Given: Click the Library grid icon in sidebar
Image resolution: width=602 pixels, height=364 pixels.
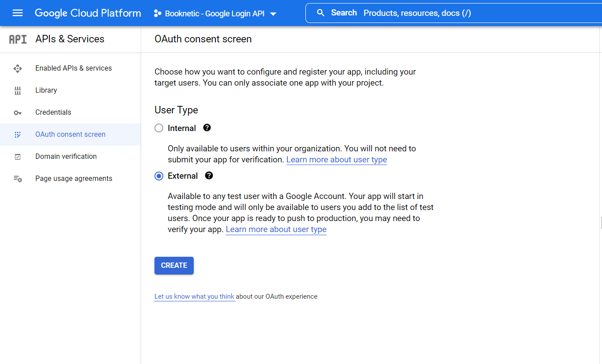Looking at the screenshot, I should 18,90.
